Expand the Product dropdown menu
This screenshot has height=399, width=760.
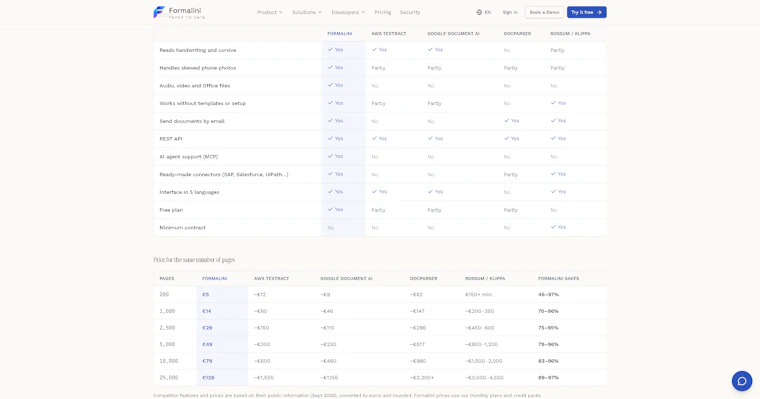(269, 12)
